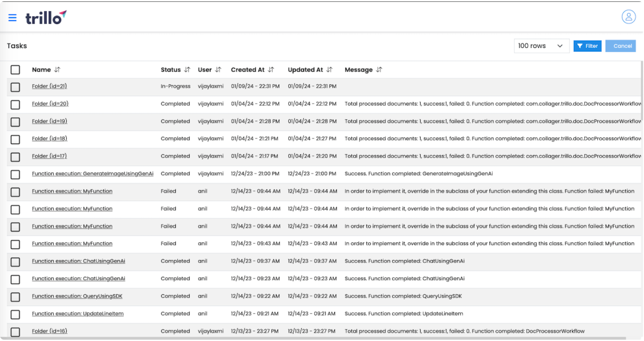The image size is (644, 341).
Task: Click the Name column header label
Action: coord(42,70)
